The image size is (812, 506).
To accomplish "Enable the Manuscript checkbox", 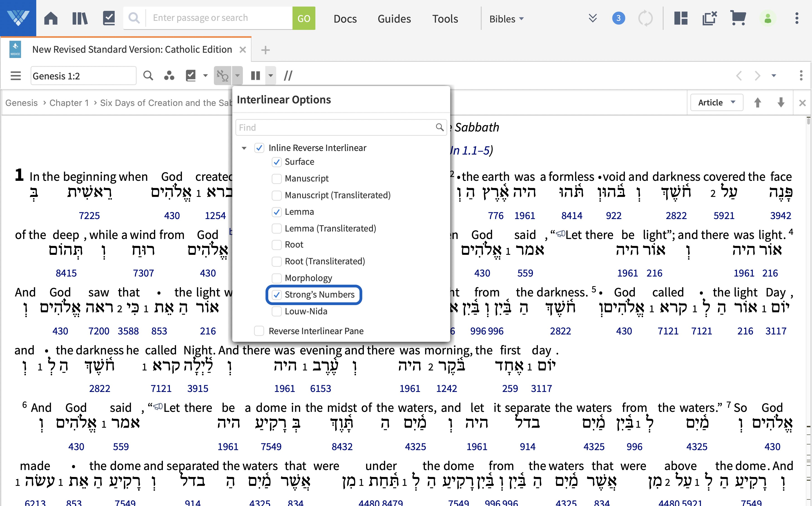I will 276,178.
